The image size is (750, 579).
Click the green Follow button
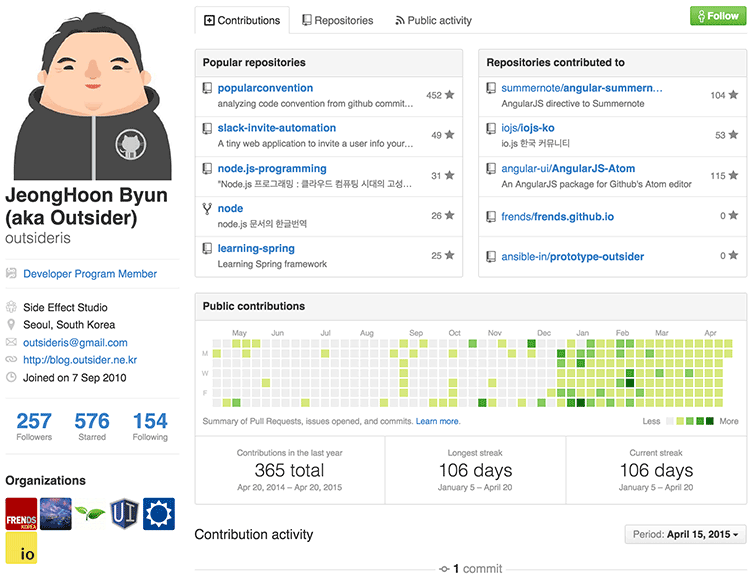click(718, 16)
